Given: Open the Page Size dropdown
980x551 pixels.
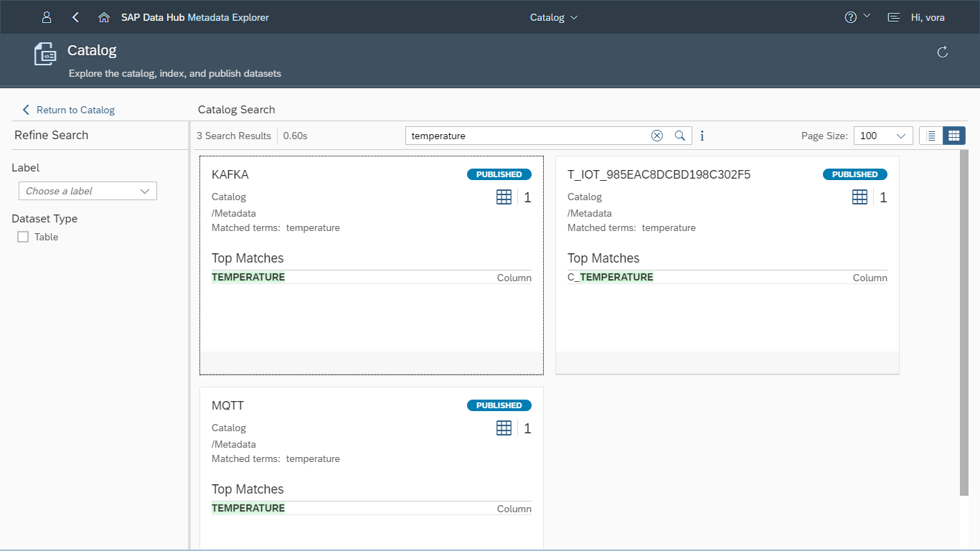Looking at the screenshot, I should (882, 135).
